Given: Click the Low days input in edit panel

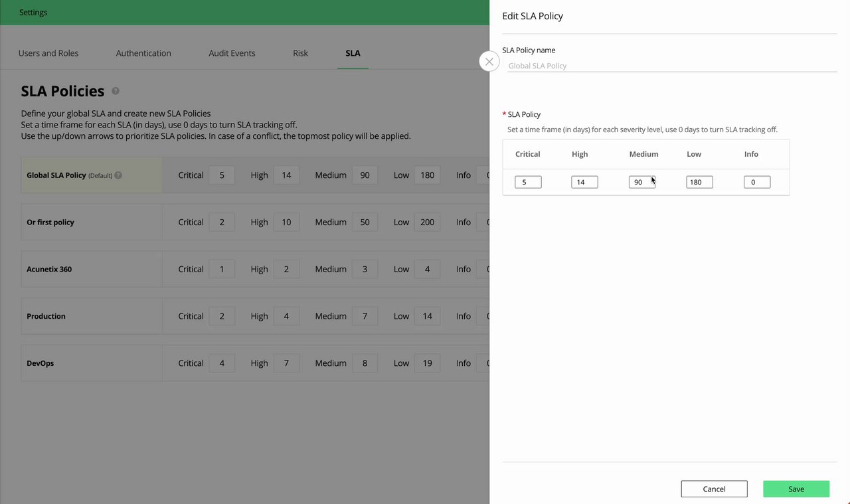Looking at the screenshot, I should tap(699, 182).
